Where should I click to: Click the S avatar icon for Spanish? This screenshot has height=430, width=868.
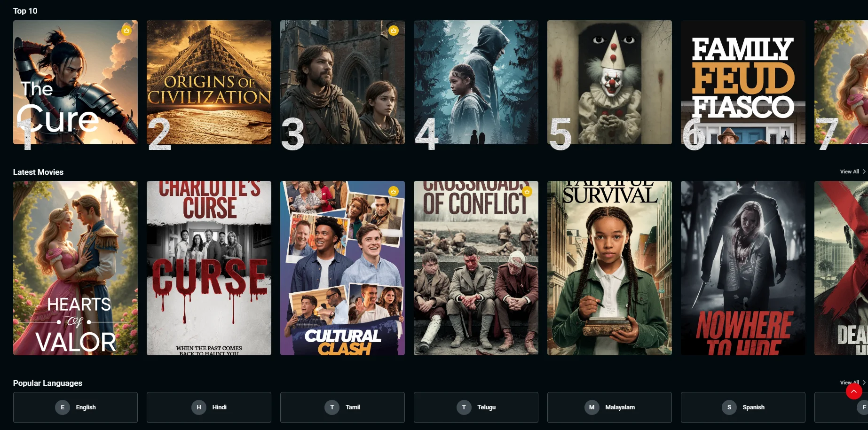(729, 407)
